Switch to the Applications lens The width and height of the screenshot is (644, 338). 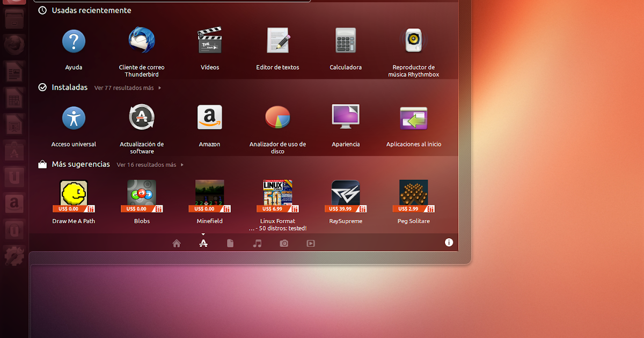203,244
